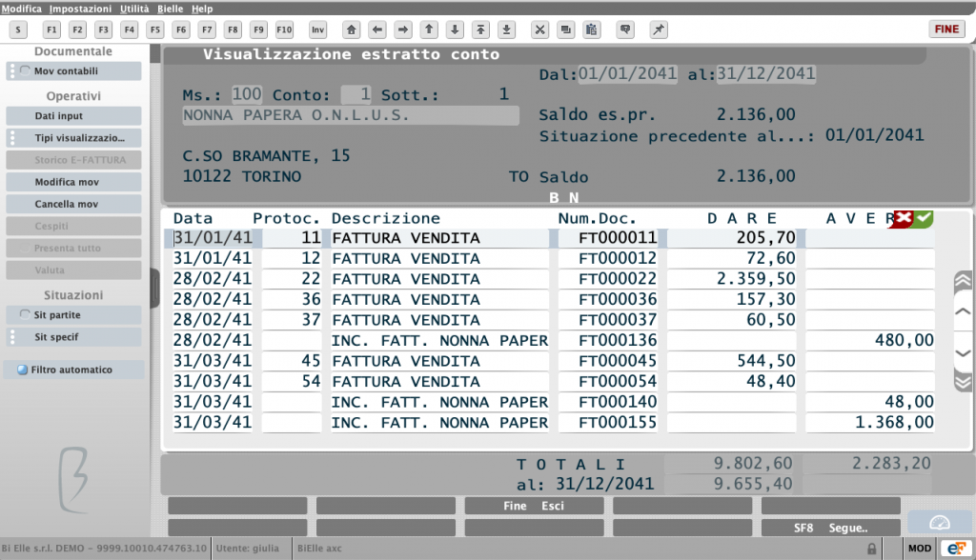Click the Cancella mov button
976x560 pixels.
click(73, 204)
